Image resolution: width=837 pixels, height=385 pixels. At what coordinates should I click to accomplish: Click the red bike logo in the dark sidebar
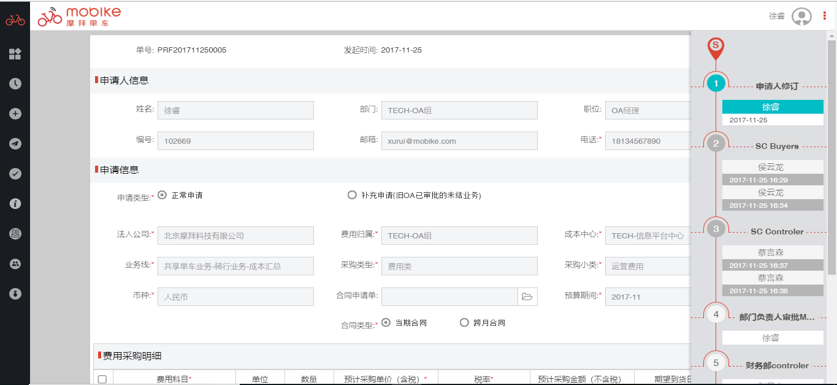pyautogui.click(x=15, y=20)
